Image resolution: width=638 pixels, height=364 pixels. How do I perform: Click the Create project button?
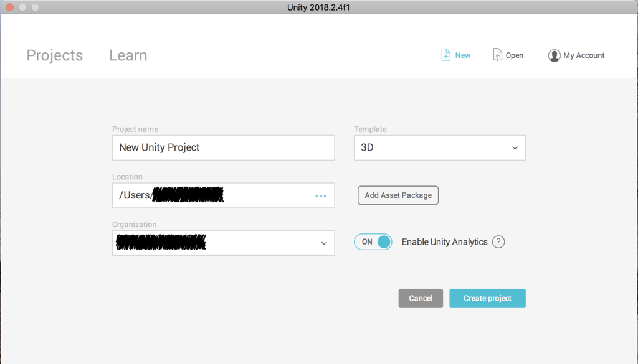(487, 298)
